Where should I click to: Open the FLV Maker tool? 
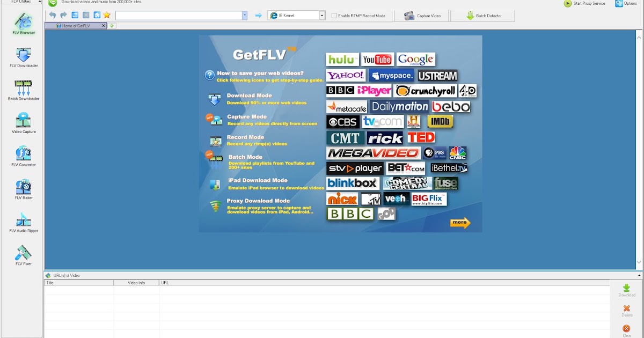click(x=24, y=189)
